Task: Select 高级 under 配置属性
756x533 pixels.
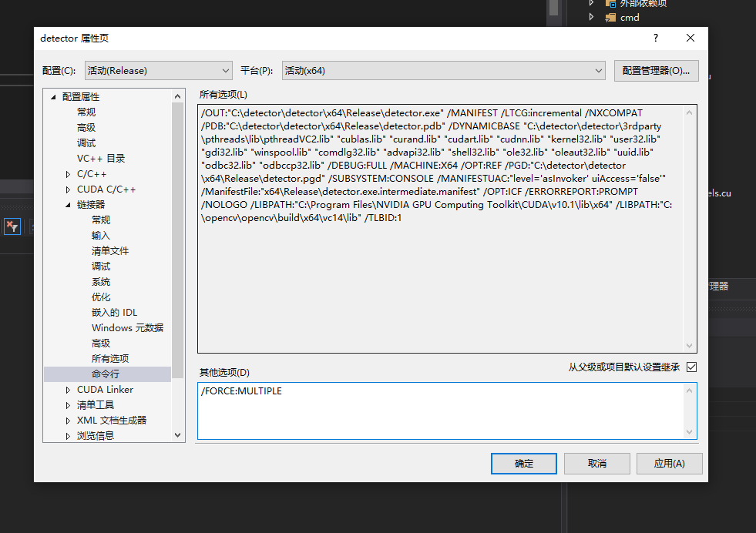Action: 86,128
